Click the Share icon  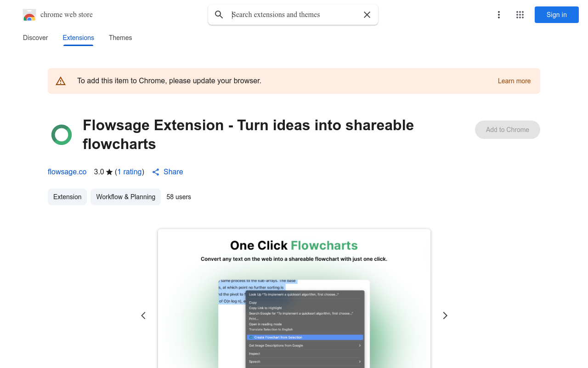[156, 172]
